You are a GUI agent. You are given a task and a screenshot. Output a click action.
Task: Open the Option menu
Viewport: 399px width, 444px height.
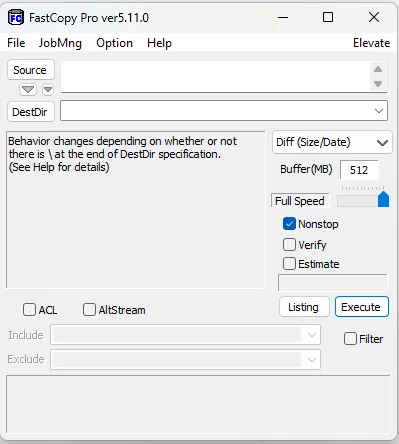pyautogui.click(x=114, y=43)
